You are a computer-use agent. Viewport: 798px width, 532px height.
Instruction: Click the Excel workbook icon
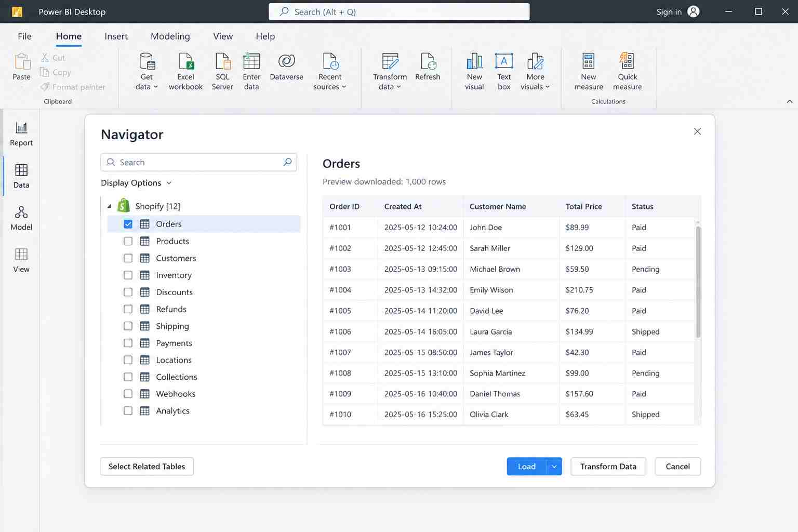[x=185, y=61]
